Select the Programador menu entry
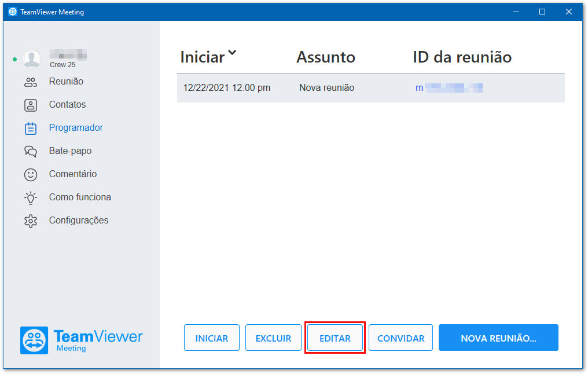The width and height of the screenshot is (588, 374). click(76, 127)
